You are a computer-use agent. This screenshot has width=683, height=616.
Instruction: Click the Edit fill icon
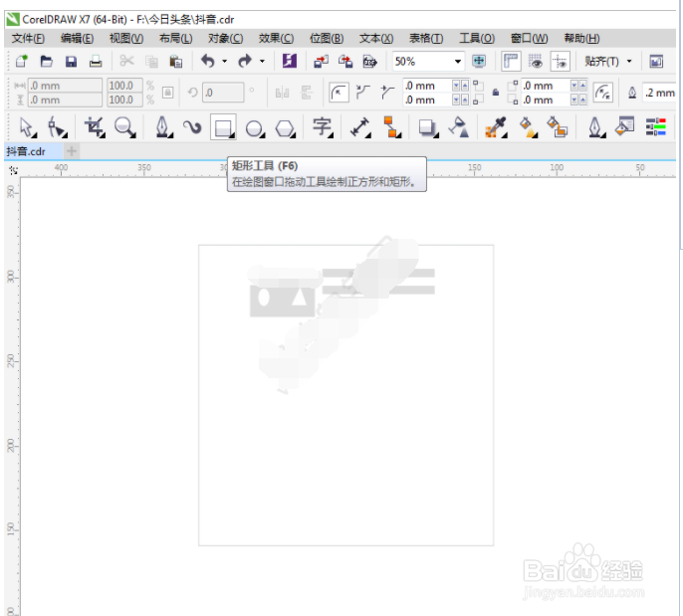(624, 126)
